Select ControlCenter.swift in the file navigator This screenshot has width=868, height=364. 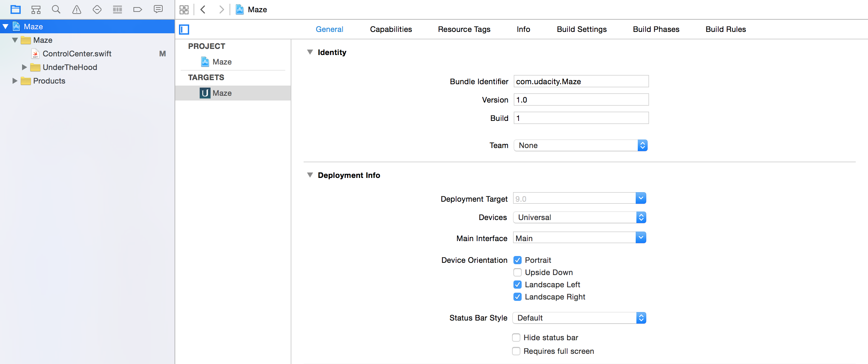pyautogui.click(x=77, y=54)
